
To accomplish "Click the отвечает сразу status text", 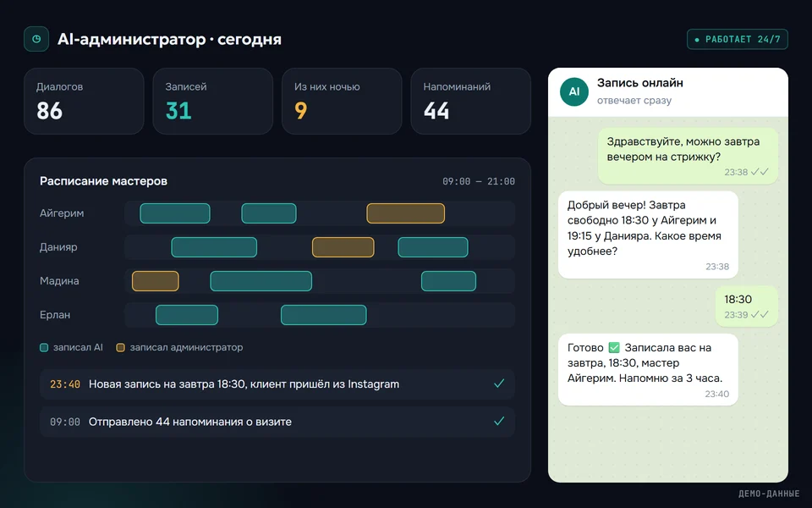I will (x=634, y=101).
